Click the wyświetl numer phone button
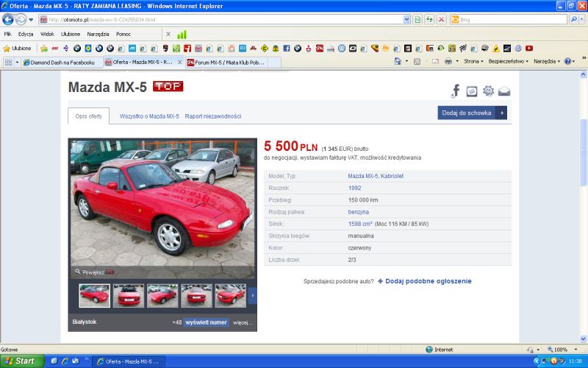 pyautogui.click(x=207, y=322)
